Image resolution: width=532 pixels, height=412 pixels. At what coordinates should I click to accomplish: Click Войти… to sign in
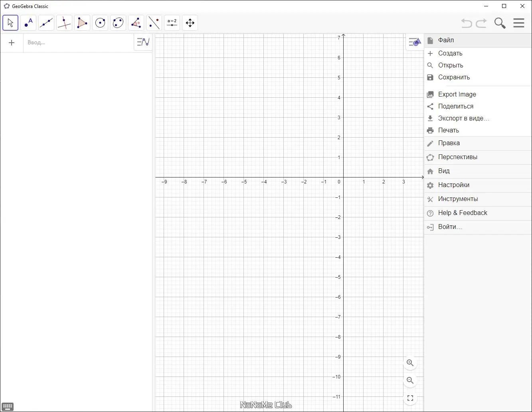click(x=478, y=227)
